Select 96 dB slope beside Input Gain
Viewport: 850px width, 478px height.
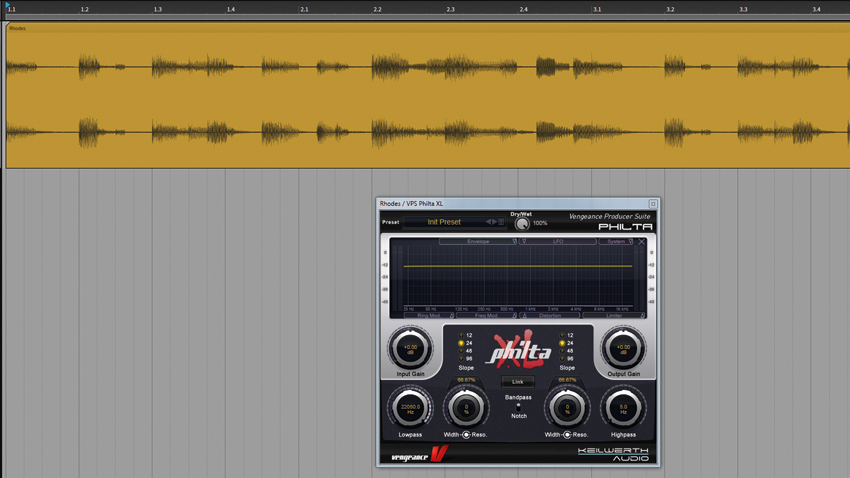click(x=461, y=358)
